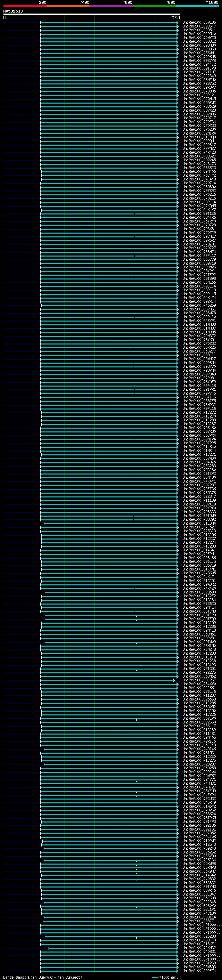Image resolution: width=222 pixels, height=980 pixels.
Task: Click the AV532533 query sequence label
Action: pos(13,11)
